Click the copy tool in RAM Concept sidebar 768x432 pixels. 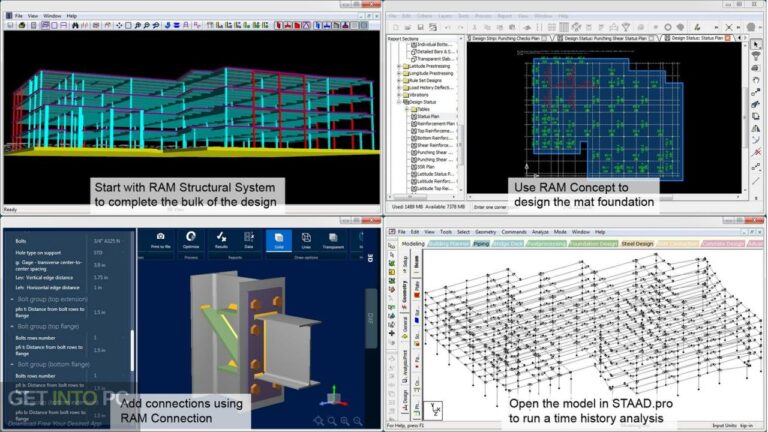[756, 117]
